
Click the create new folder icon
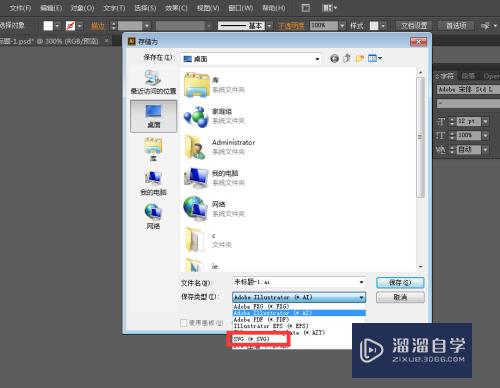coord(360,59)
